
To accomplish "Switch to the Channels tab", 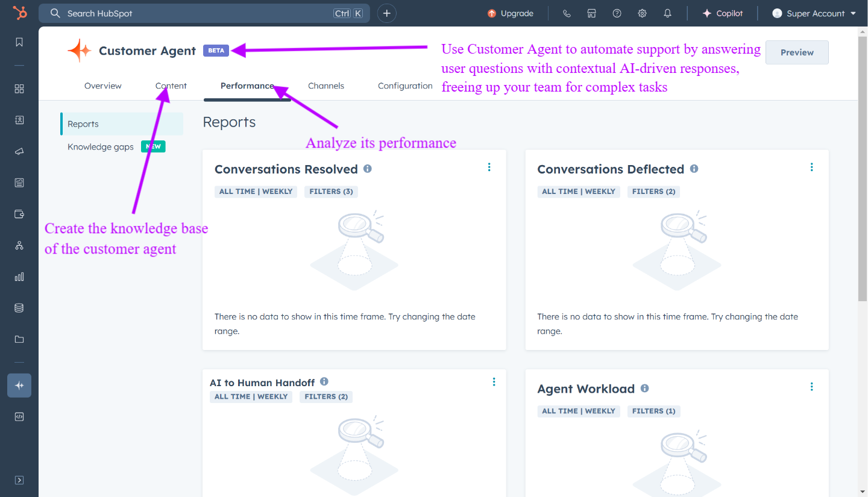I will pyautogui.click(x=326, y=86).
